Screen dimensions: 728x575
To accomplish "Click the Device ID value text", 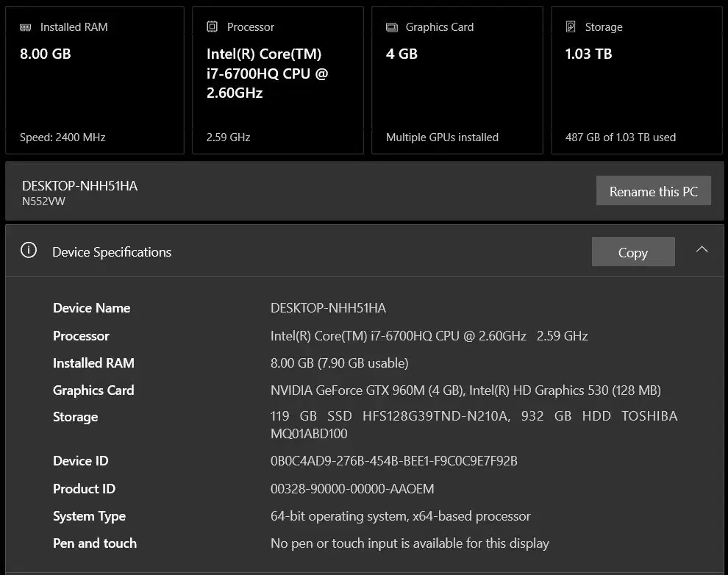I will click(393, 461).
